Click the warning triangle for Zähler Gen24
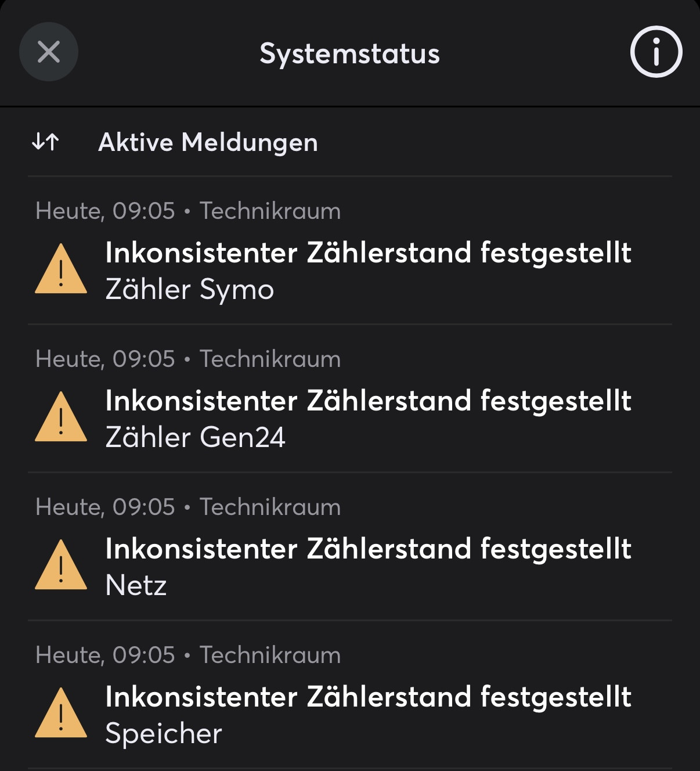 [x=61, y=418]
